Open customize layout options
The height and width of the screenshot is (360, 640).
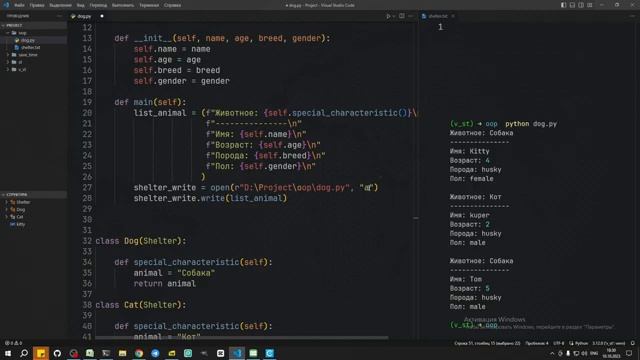point(590,5)
